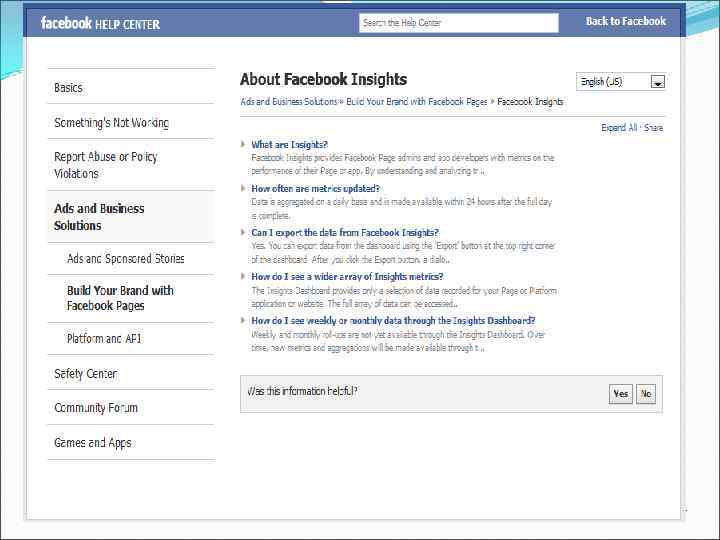The width and height of the screenshot is (720, 540).
Task: Expand the arrow beside Can I export the data
Action: point(243,232)
